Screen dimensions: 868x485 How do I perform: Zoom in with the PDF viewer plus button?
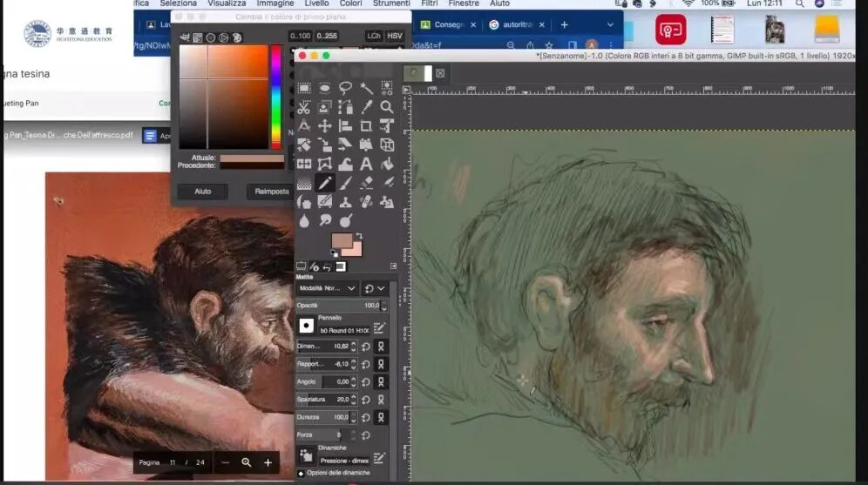pyautogui.click(x=268, y=463)
